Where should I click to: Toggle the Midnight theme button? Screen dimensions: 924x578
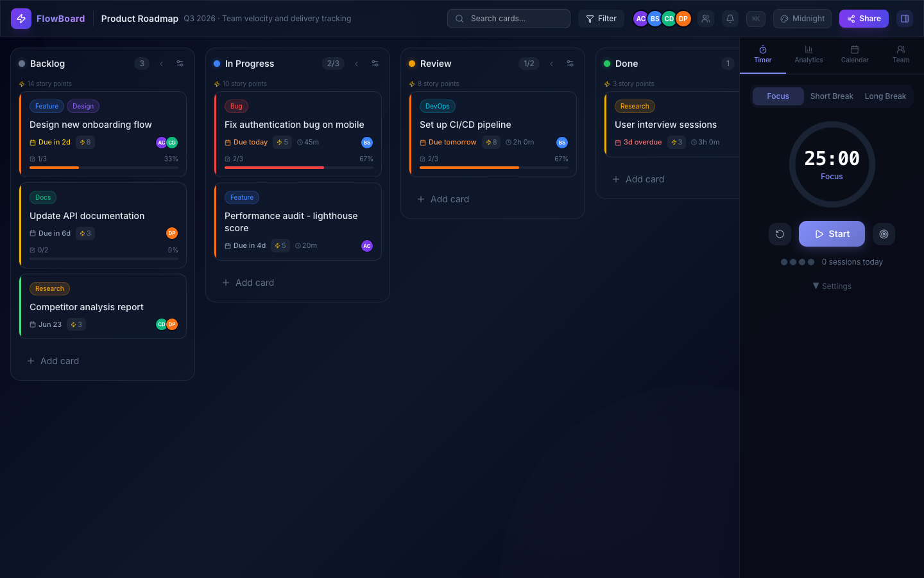(x=802, y=19)
